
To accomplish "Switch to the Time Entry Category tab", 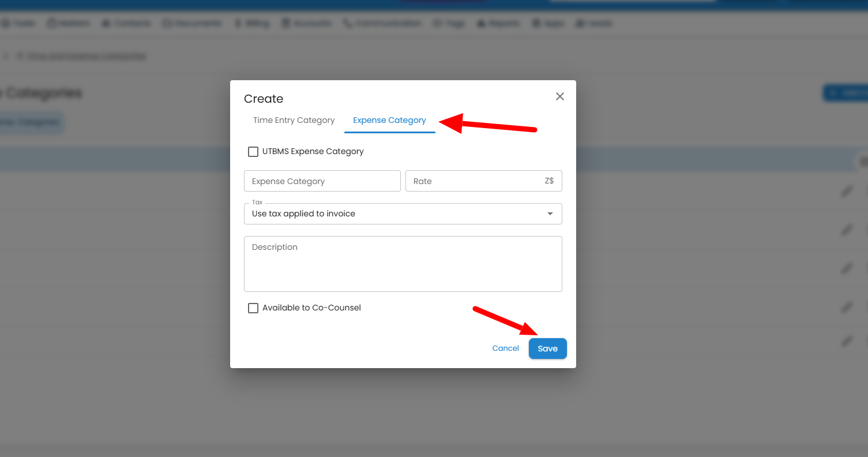I will click(294, 121).
